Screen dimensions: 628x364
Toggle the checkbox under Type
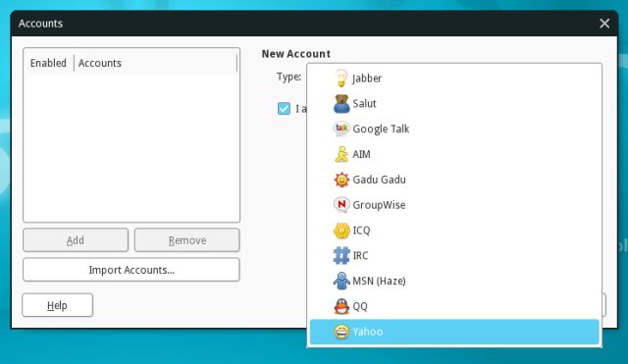[x=284, y=109]
